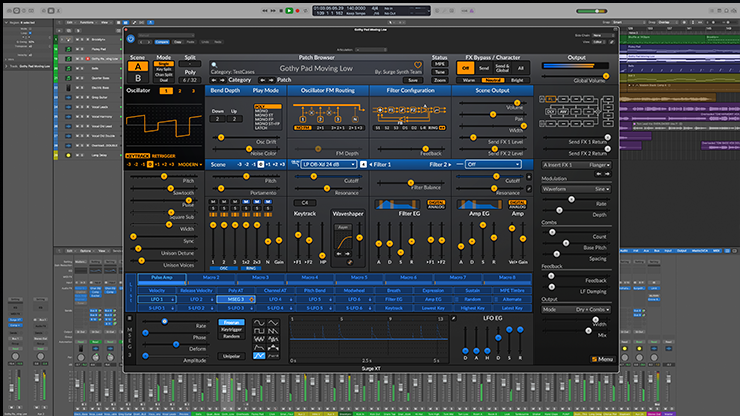The width and height of the screenshot is (740, 416).
Task: Click the Logic Pro transport play button
Action: pyautogui.click(x=289, y=10)
